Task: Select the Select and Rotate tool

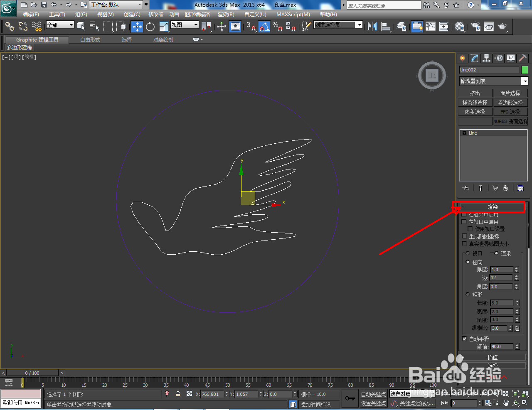Action: tap(150, 27)
